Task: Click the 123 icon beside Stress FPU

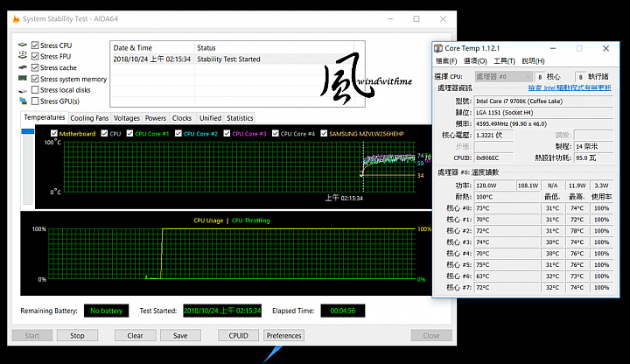Action: pyautogui.click(x=23, y=56)
